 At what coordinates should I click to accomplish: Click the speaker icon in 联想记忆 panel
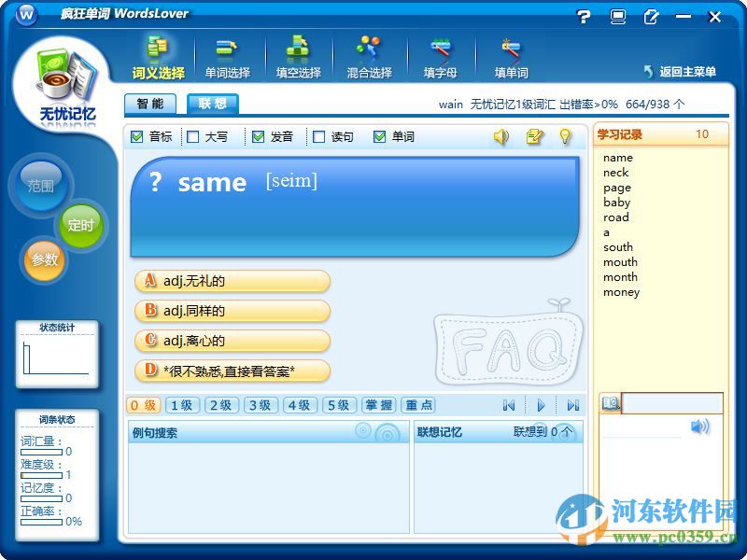pos(698,427)
